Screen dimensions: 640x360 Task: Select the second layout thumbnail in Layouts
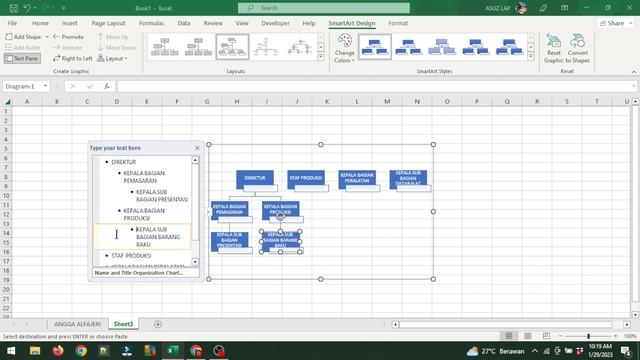pos(198,47)
